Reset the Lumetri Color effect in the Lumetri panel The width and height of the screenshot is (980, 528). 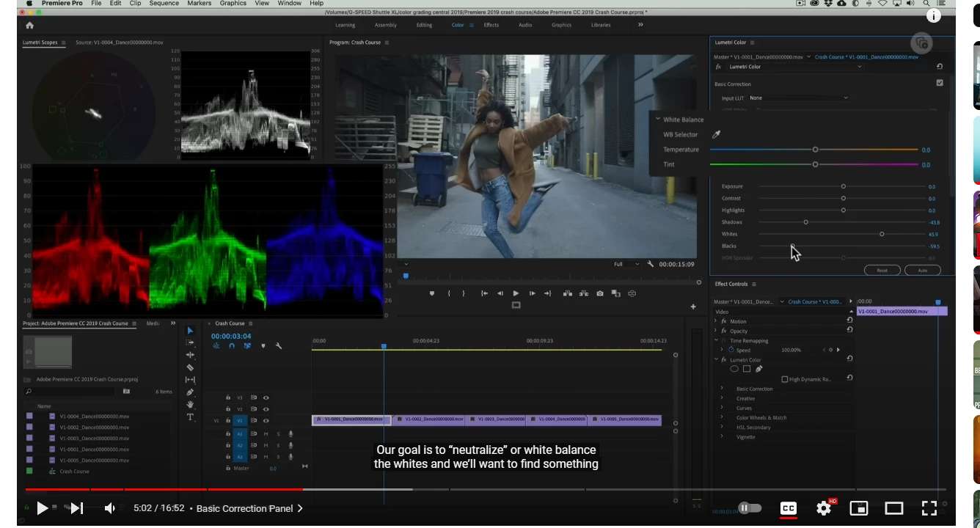(x=940, y=67)
